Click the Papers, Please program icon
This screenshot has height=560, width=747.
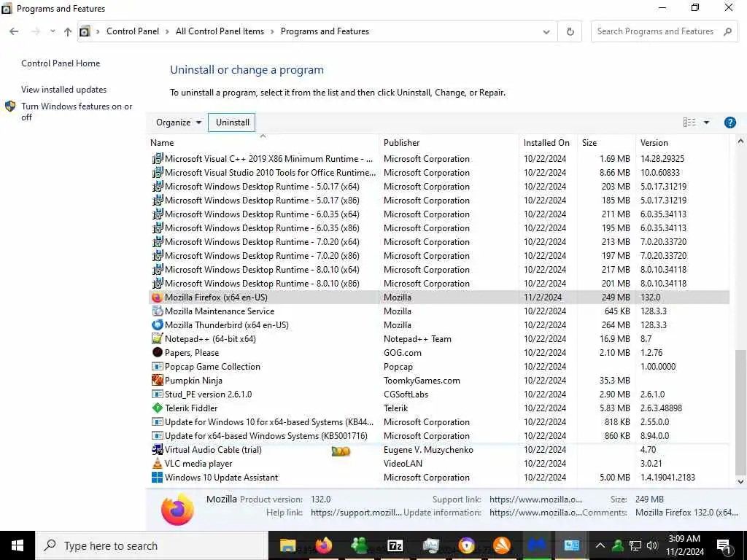pyautogui.click(x=157, y=352)
